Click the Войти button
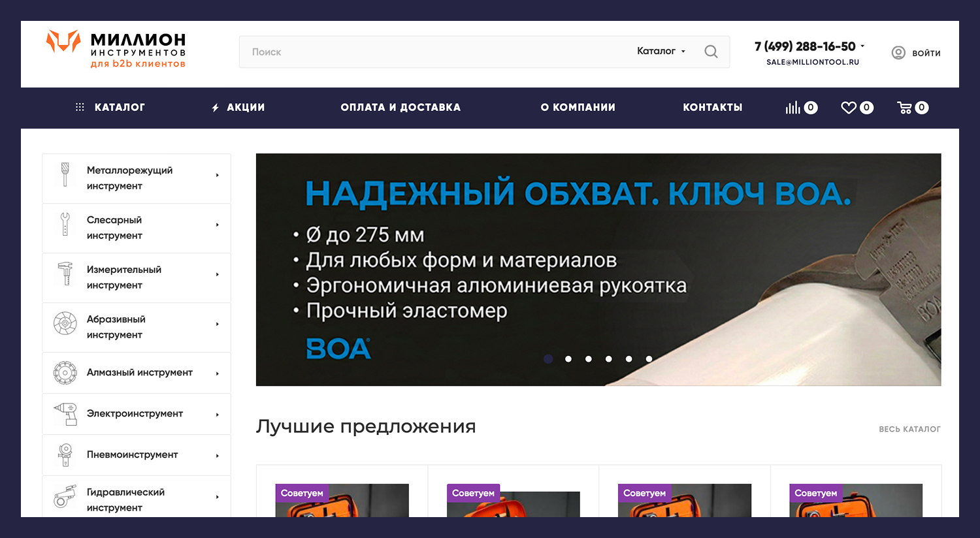This screenshot has width=980, height=538. (x=916, y=53)
